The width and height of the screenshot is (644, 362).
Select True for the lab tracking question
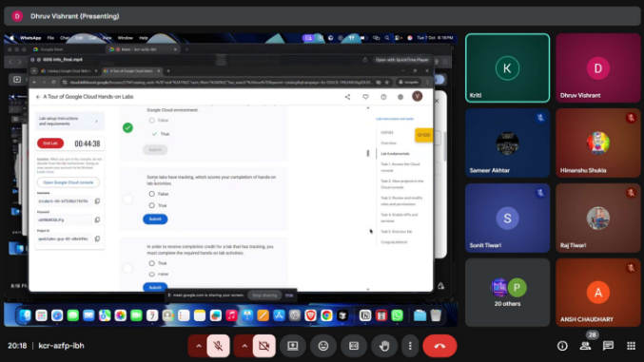coord(152,205)
